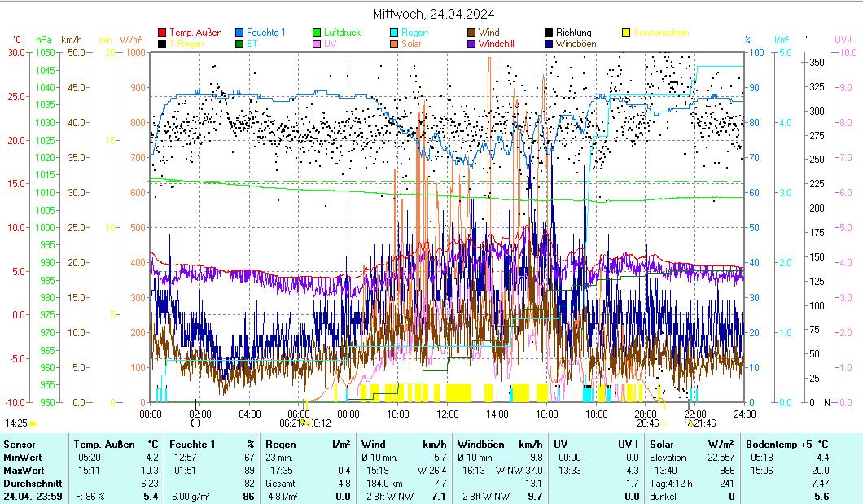The height and width of the screenshot is (504, 863).
Task: Click the yellow Sonnenschein legend square
Action: (627, 33)
